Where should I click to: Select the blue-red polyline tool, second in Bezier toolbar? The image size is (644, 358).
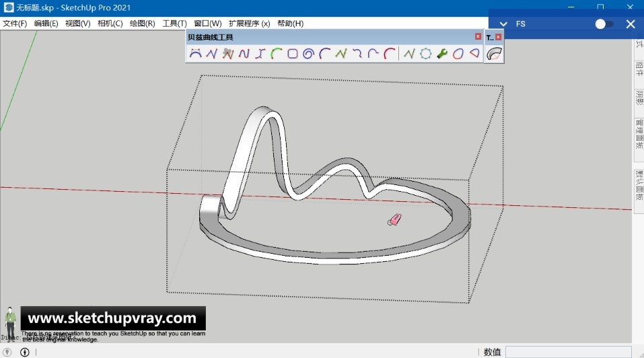coord(211,54)
